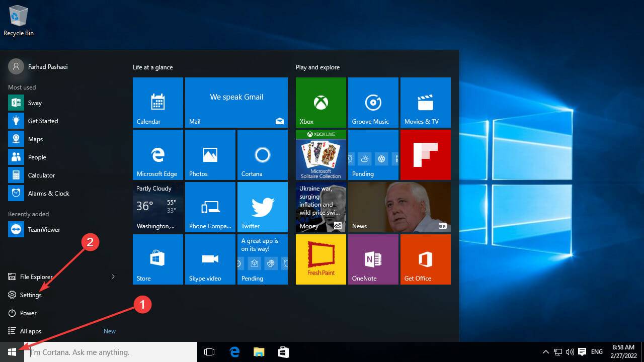Image resolution: width=644 pixels, height=362 pixels.
Task: Open the Calculator app
Action: (40, 175)
